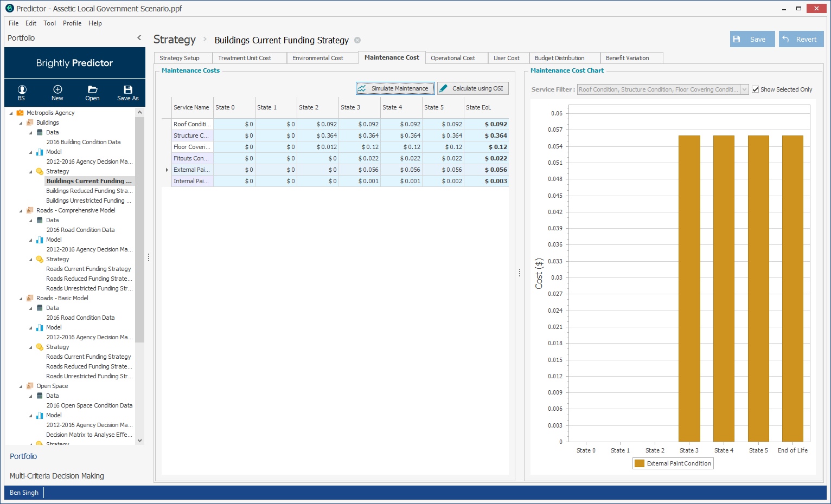The image size is (831, 504).
Task: Collapse Roads - Comprehensive Model node
Action: [x=21, y=211]
